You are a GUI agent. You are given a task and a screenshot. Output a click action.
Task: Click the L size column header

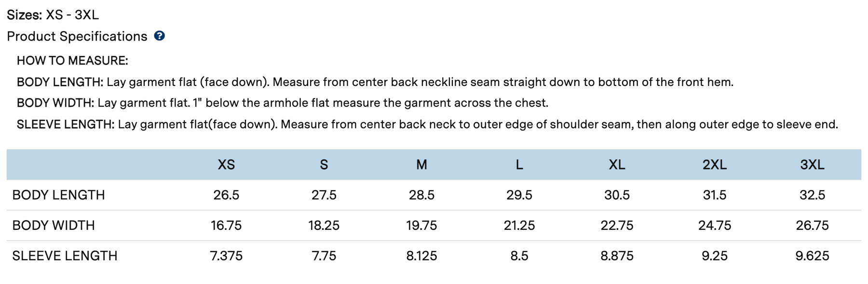(519, 165)
